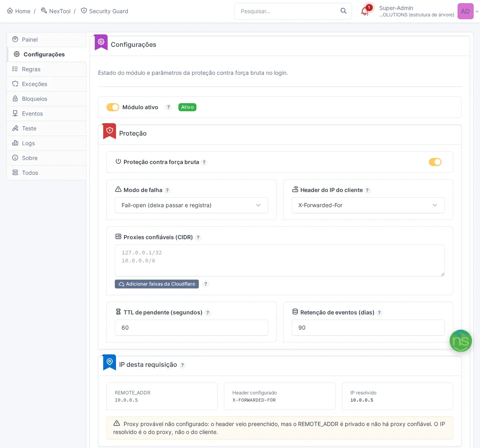Click the blue location pin ribbon icon
The width and height of the screenshot is (480, 448).
tap(110, 362)
